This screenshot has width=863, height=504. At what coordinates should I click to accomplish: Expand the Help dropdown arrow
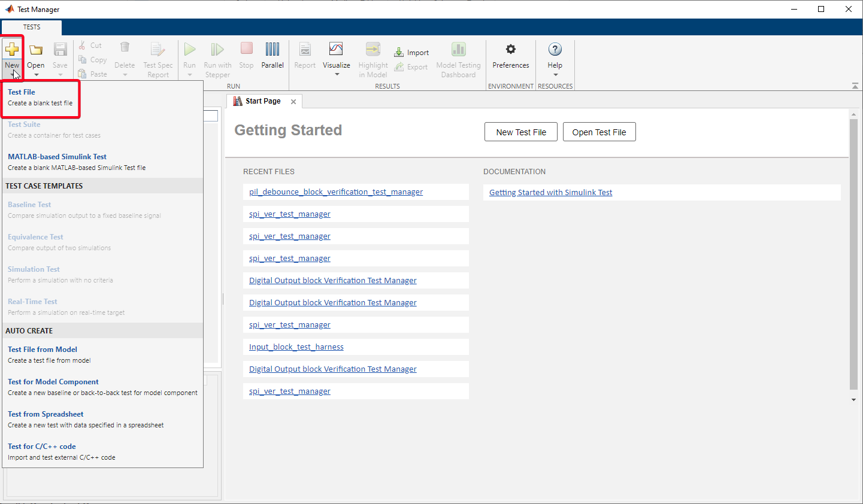555,74
